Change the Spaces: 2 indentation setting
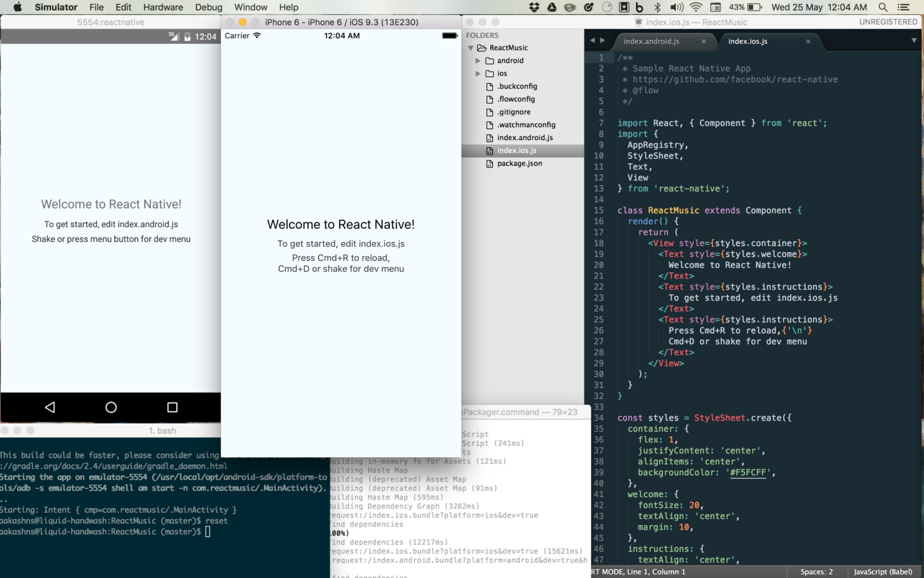The height and width of the screenshot is (578, 924). [x=816, y=572]
